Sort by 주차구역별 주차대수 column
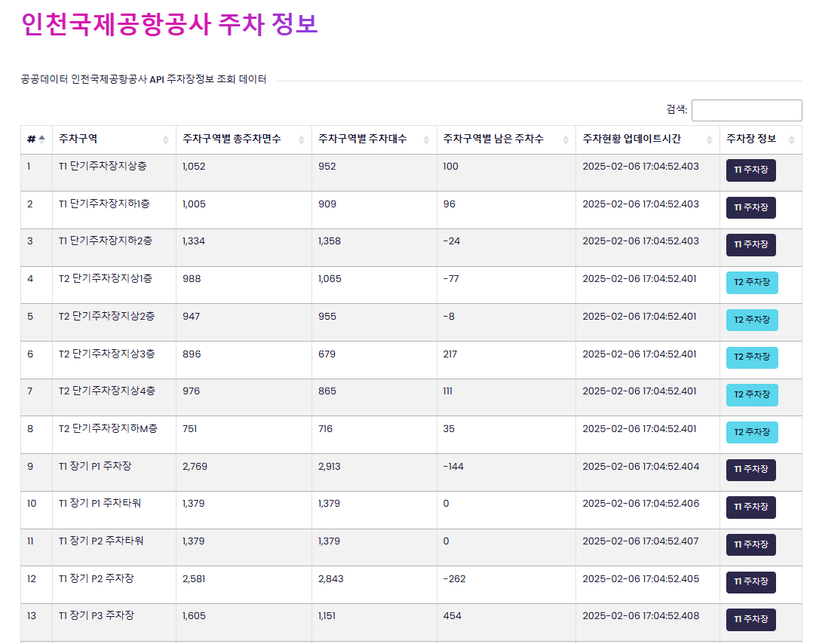813x644 pixels. 374,140
